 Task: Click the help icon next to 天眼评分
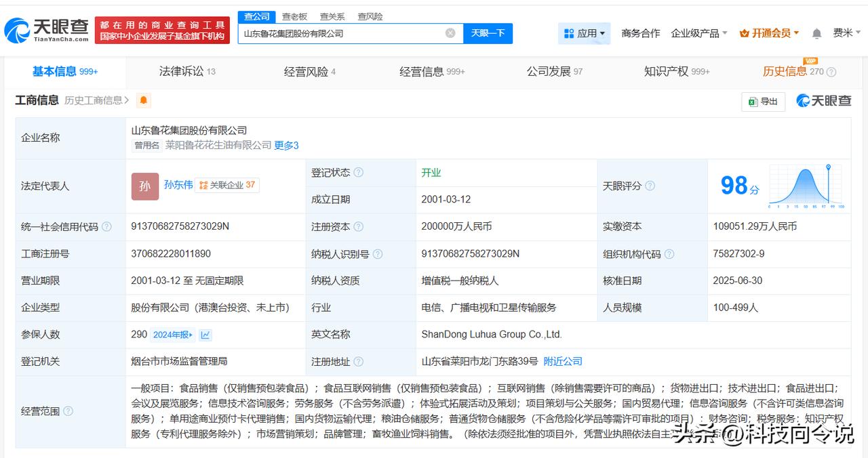(650, 186)
